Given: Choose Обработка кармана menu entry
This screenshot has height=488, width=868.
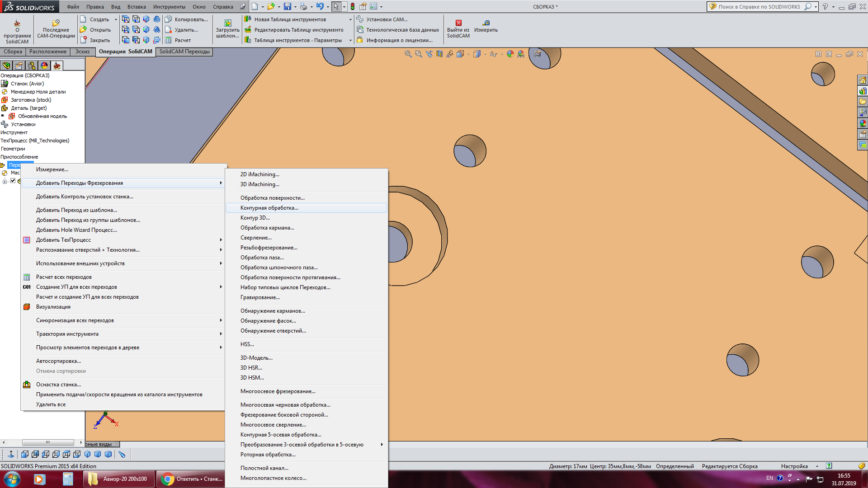Looking at the screenshot, I should coord(267,228).
